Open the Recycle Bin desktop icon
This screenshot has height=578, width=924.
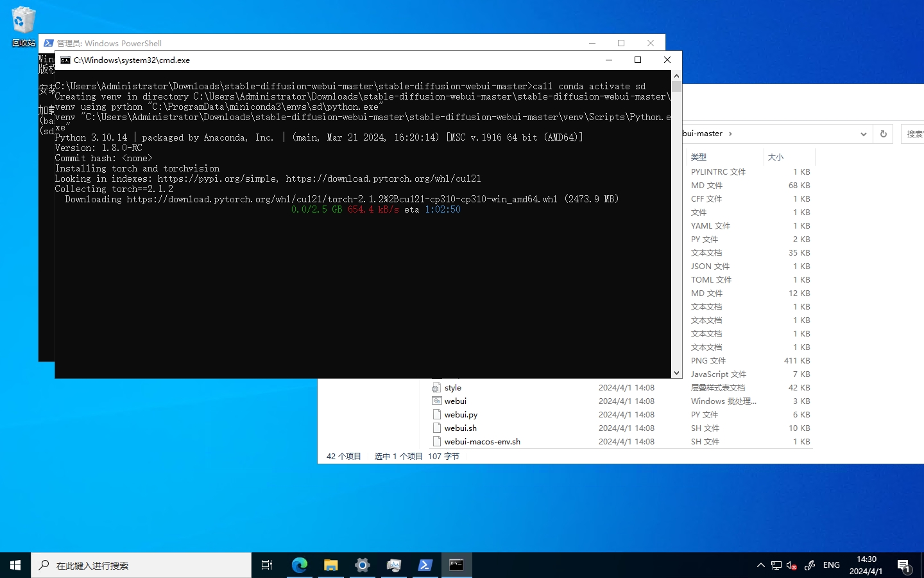23,26
